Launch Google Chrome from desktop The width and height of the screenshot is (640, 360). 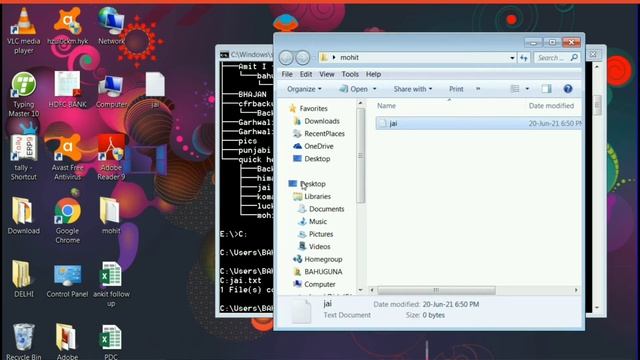[x=67, y=221]
